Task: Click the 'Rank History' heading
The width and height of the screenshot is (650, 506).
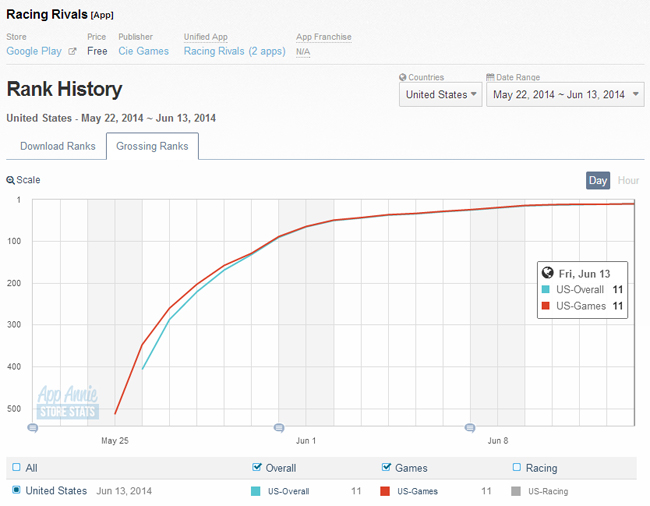Action: (x=65, y=89)
